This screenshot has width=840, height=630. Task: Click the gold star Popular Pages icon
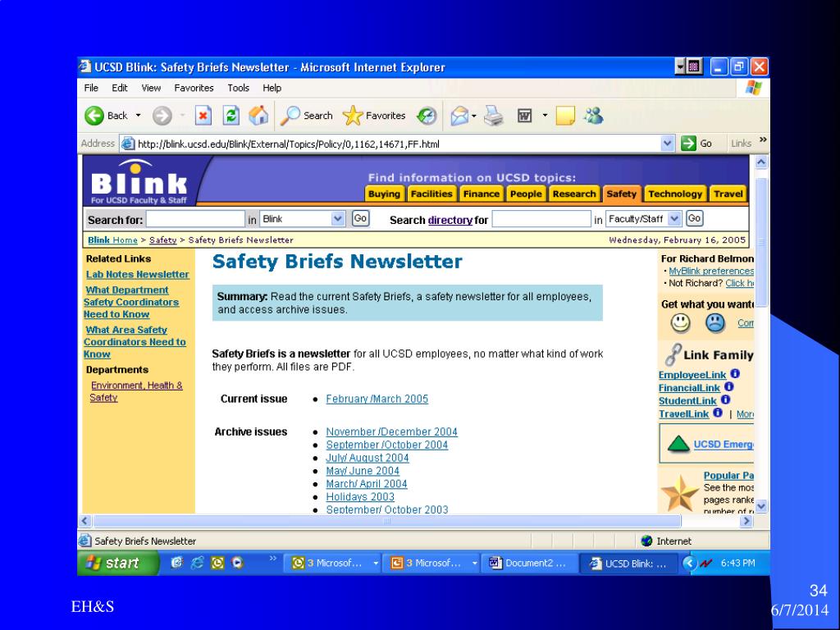click(x=679, y=493)
